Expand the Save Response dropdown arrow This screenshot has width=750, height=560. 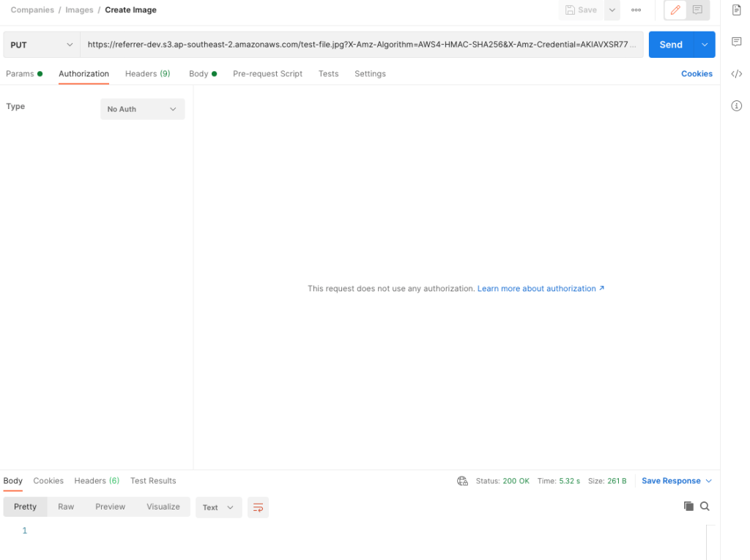coord(708,481)
